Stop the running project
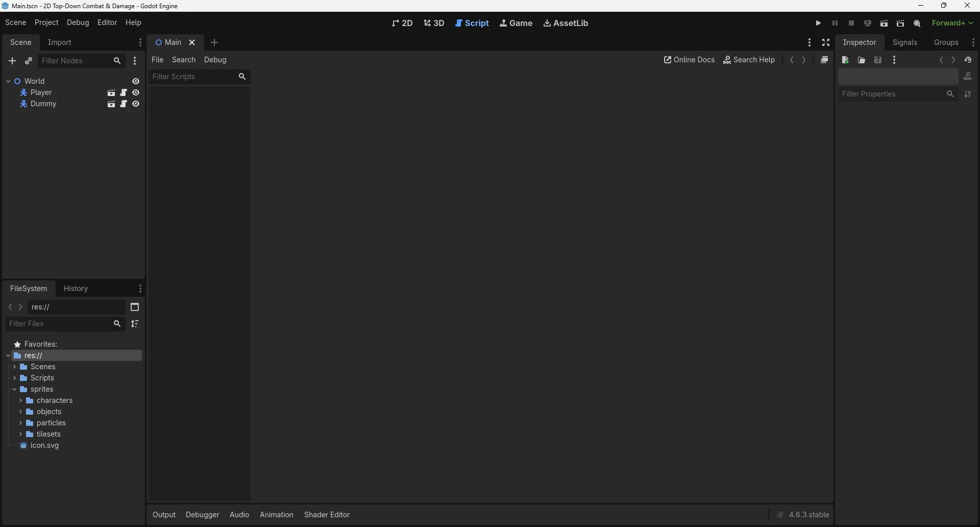The width and height of the screenshot is (980, 527). click(851, 23)
